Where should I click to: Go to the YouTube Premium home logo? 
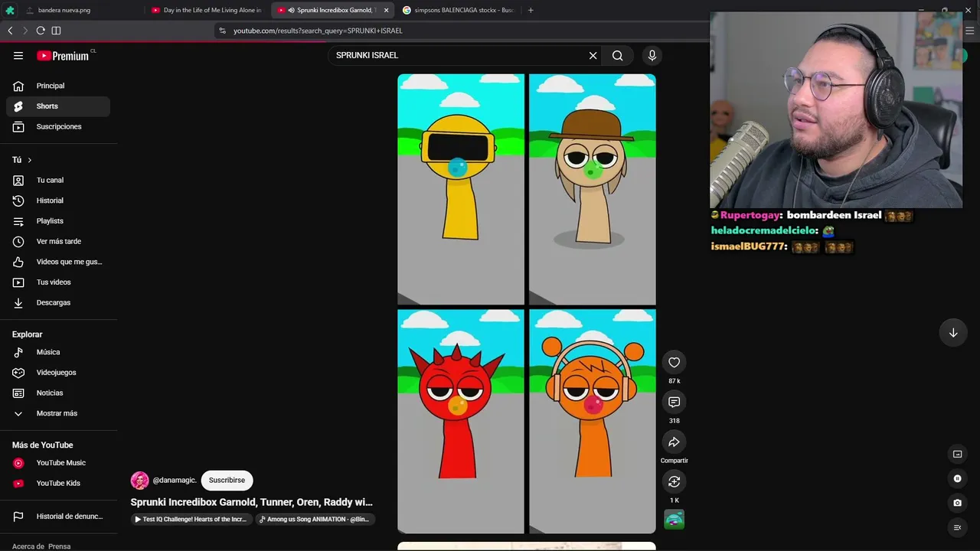click(63, 55)
